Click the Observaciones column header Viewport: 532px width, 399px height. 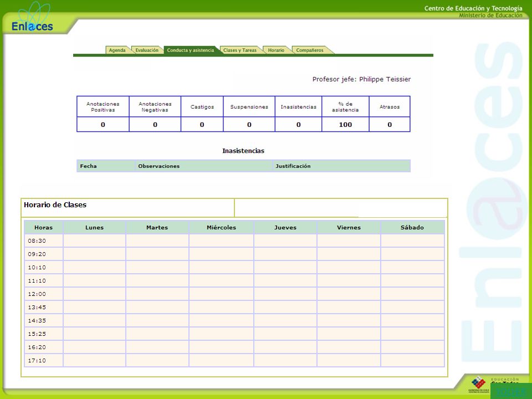(204, 166)
